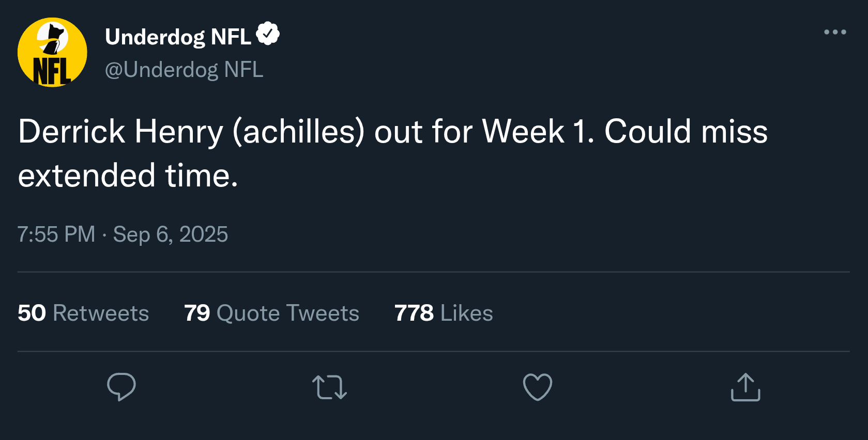This screenshot has height=440, width=868.
Task: Click the black NFL lettering in avatar
Action: (x=52, y=71)
